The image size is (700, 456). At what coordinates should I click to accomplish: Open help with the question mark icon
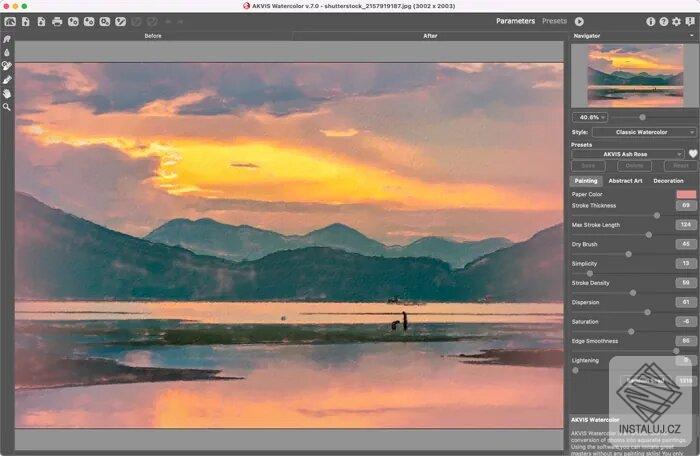click(x=664, y=21)
